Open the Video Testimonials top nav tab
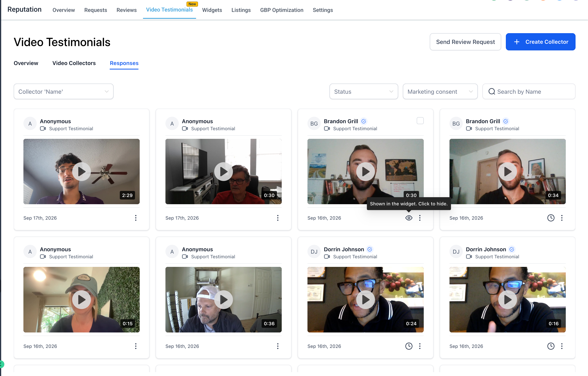Viewport: 588px width, 376px height. pos(169,10)
